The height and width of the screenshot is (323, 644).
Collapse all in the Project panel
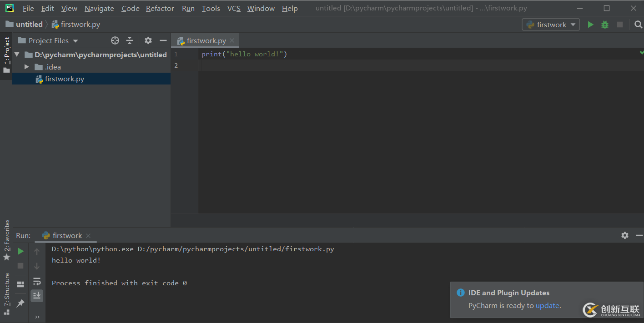tap(130, 40)
